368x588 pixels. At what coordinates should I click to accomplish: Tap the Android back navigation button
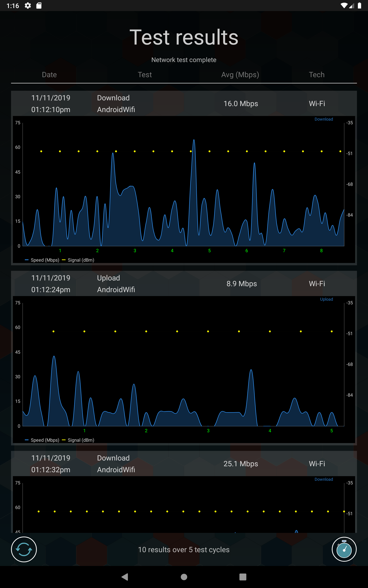[x=125, y=577]
